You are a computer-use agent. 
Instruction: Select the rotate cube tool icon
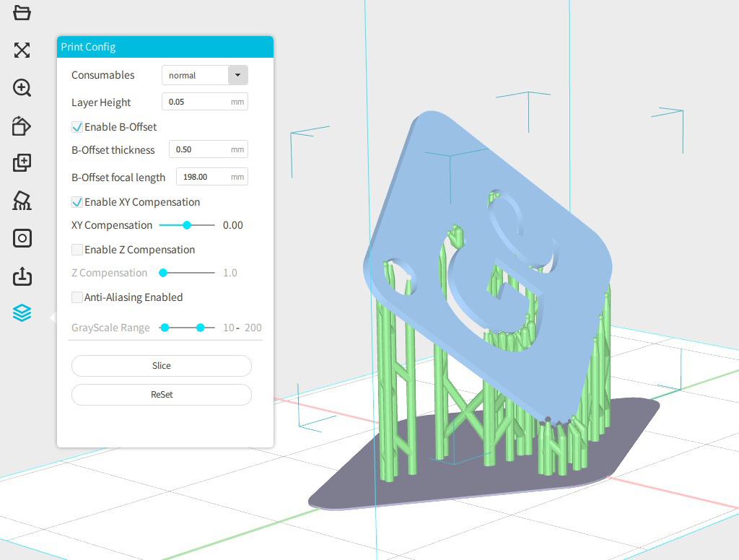pos(22,126)
